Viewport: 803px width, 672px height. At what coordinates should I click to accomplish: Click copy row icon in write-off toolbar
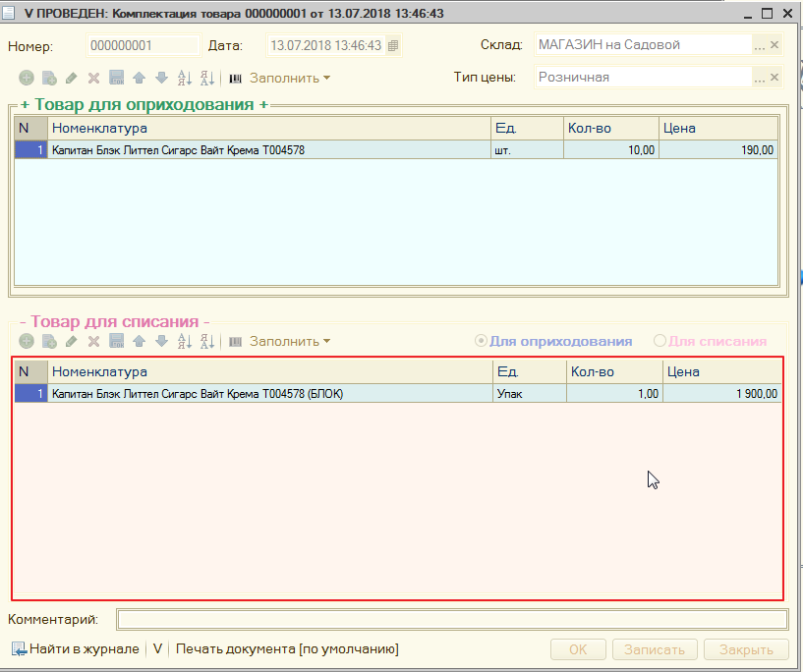(49, 341)
